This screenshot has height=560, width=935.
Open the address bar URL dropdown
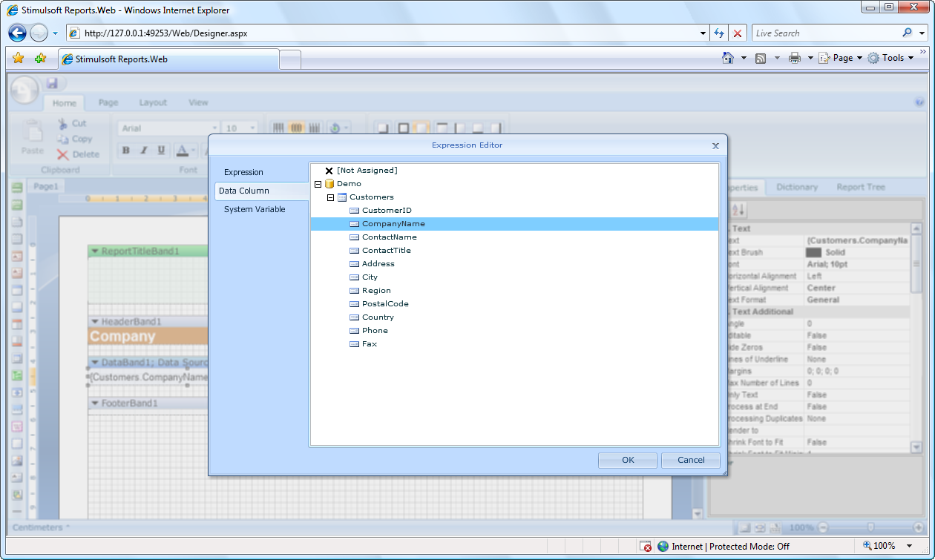pos(703,33)
